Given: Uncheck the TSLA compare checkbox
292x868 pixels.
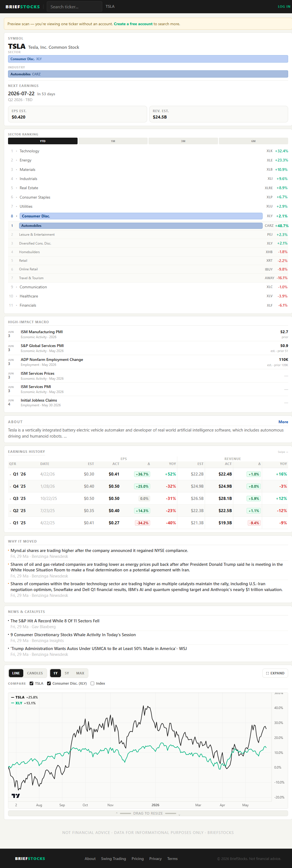Looking at the screenshot, I should (31, 683).
